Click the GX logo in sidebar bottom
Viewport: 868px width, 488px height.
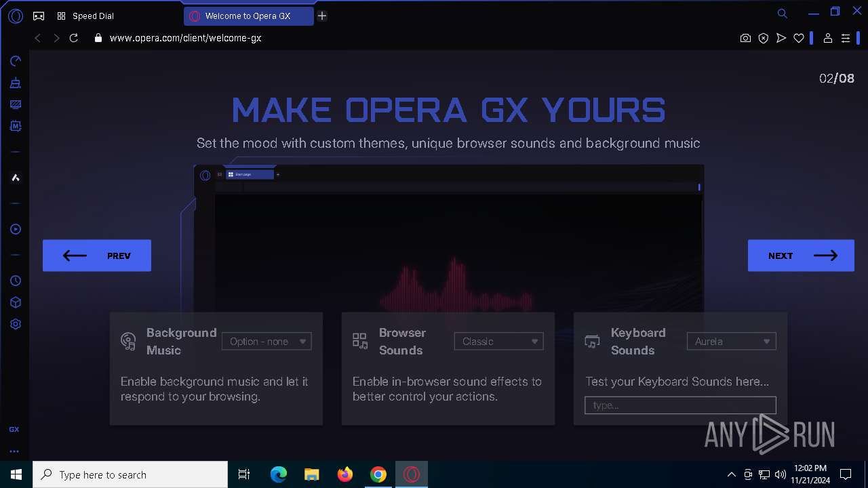14,429
